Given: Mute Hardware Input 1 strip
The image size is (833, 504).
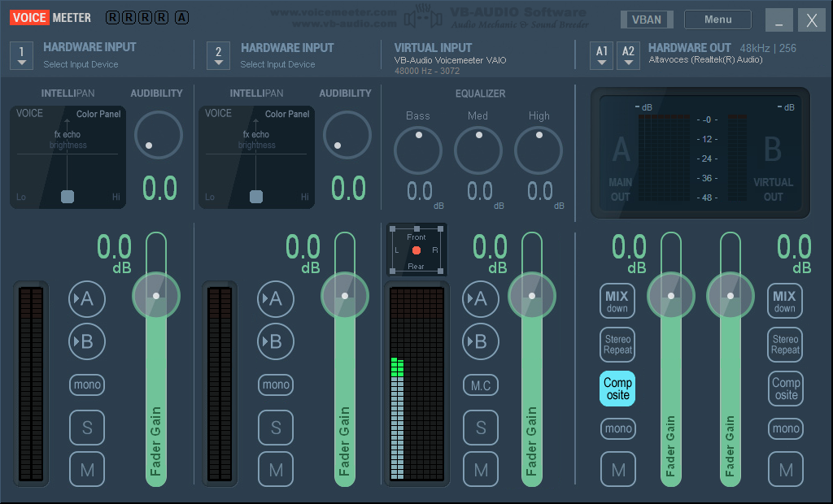Looking at the screenshot, I should click(87, 470).
